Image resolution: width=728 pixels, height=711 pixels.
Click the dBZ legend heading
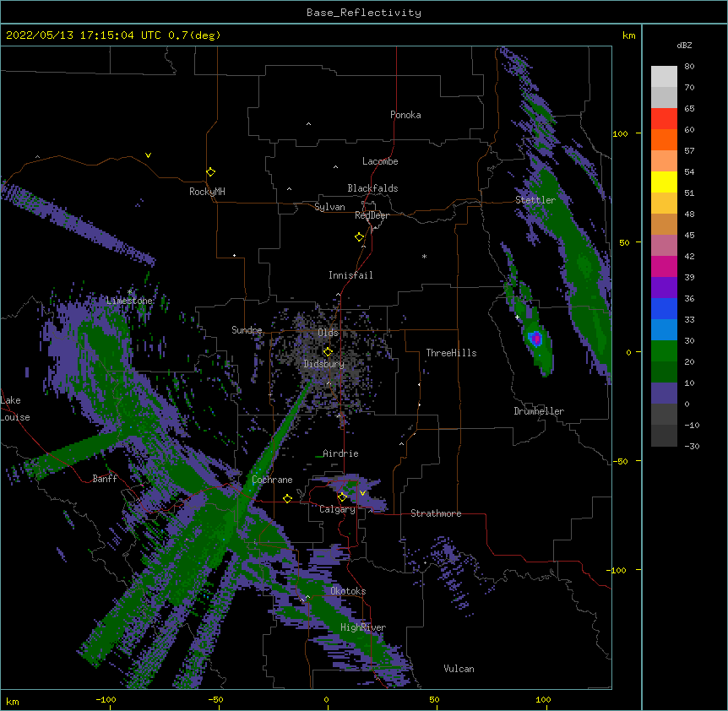pos(684,46)
